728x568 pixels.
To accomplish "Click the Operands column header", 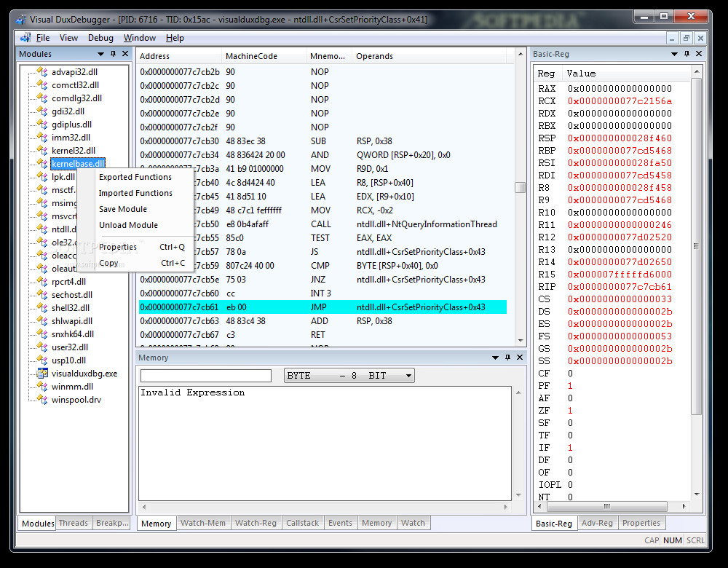I will tap(429, 56).
